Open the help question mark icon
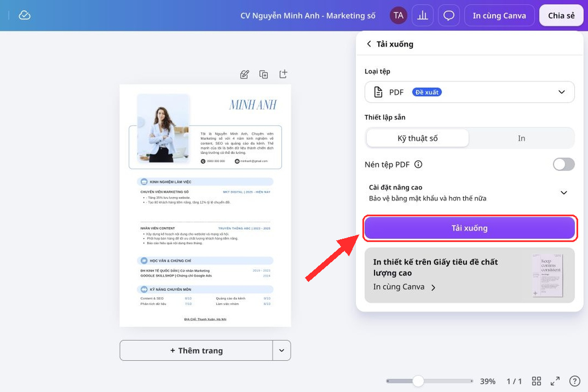Image resolution: width=588 pixels, height=392 pixels. coord(575,381)
